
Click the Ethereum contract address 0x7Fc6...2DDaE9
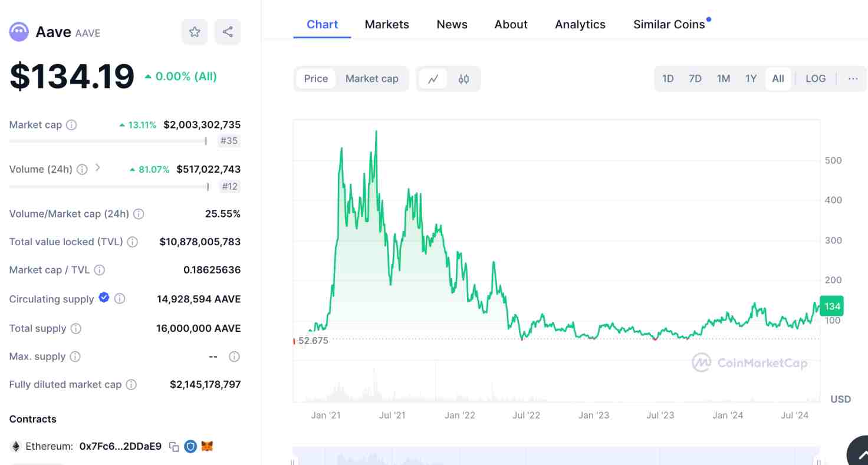click(x=120, y=446)
